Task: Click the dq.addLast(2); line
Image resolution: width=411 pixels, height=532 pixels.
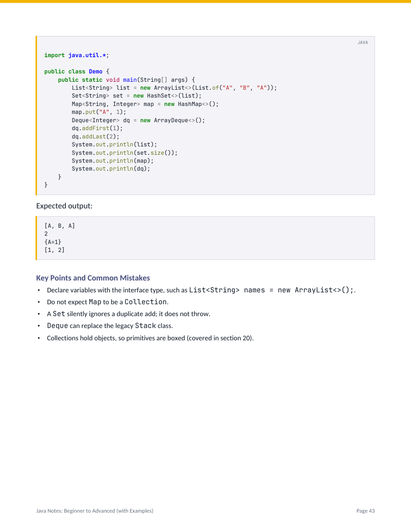Action: [x=95, y=136]
